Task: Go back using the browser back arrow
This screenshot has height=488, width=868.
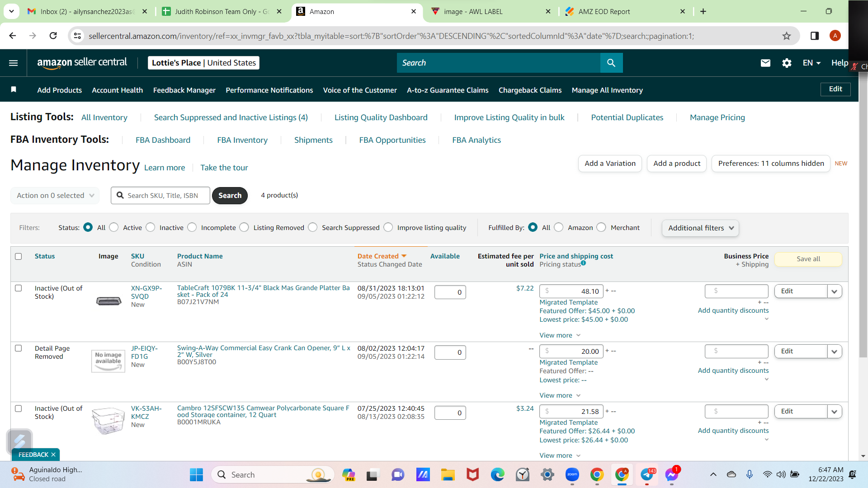Action: [13, 36]
